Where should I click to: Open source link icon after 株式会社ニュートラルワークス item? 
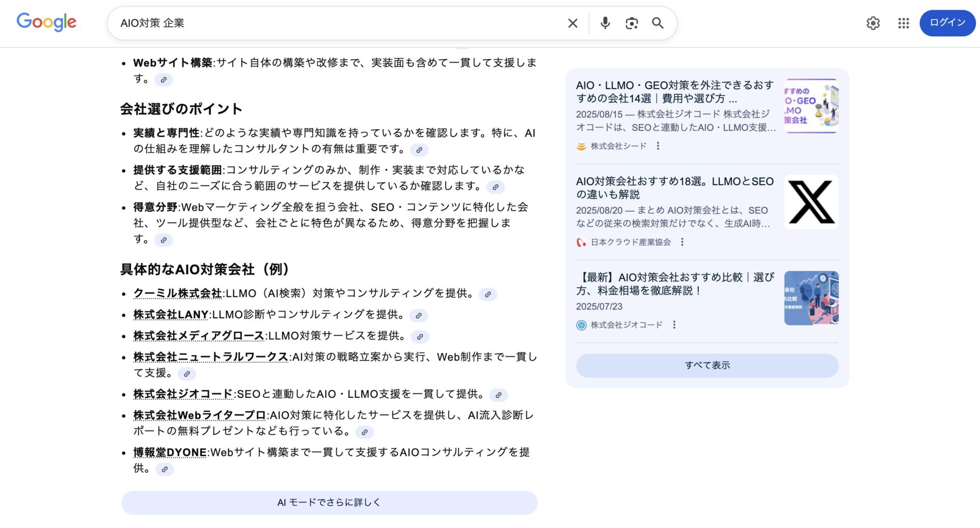click(x=187, y=374)
